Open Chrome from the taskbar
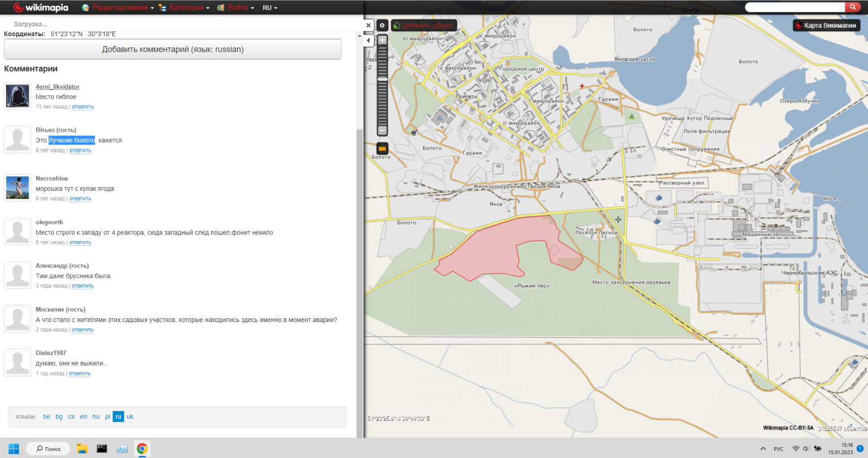Screen dimensions: 868x458 (142, 449)
